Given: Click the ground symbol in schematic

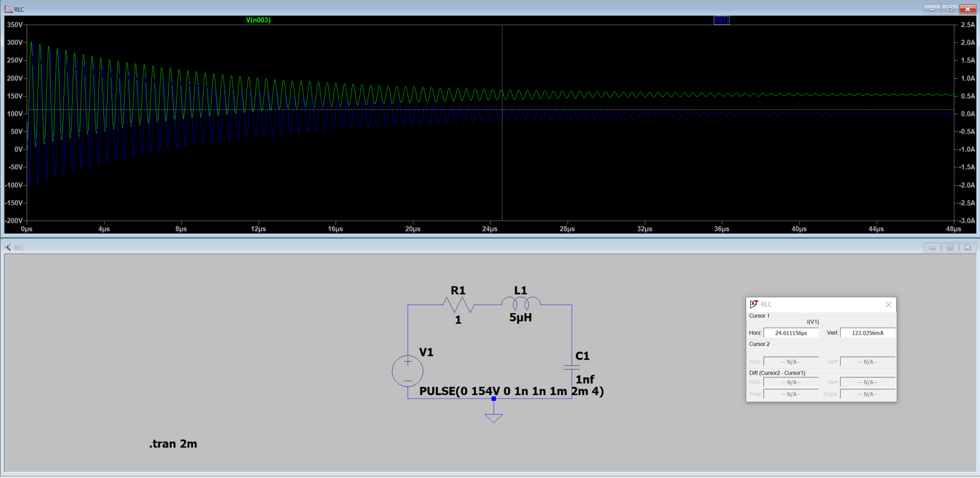Looking at the screenshot, I should pos(494,418).
